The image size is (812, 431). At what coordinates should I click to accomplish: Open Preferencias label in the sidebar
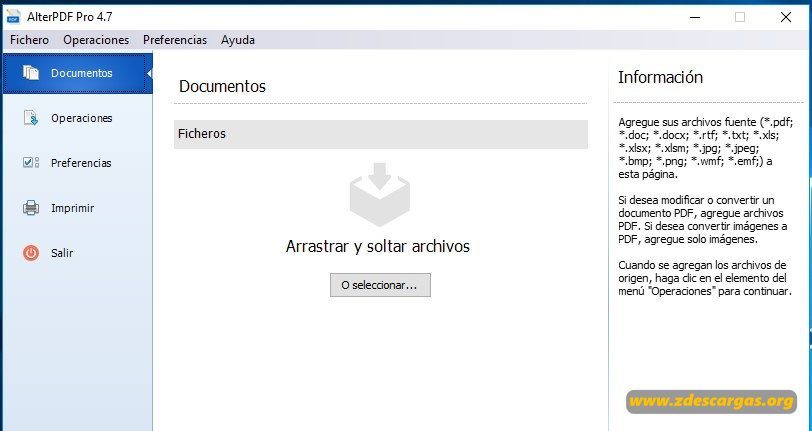point(81,163)
